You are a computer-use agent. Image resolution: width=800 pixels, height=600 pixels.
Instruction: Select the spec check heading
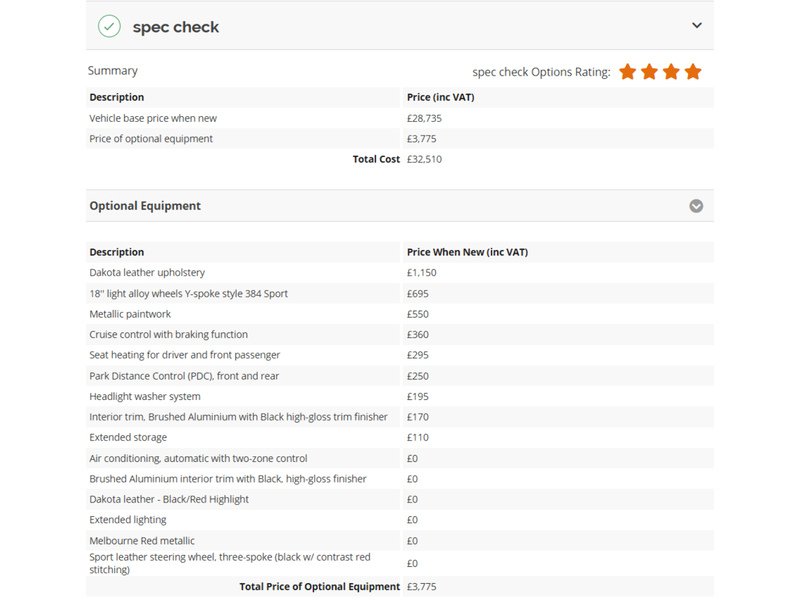[176, 27]
